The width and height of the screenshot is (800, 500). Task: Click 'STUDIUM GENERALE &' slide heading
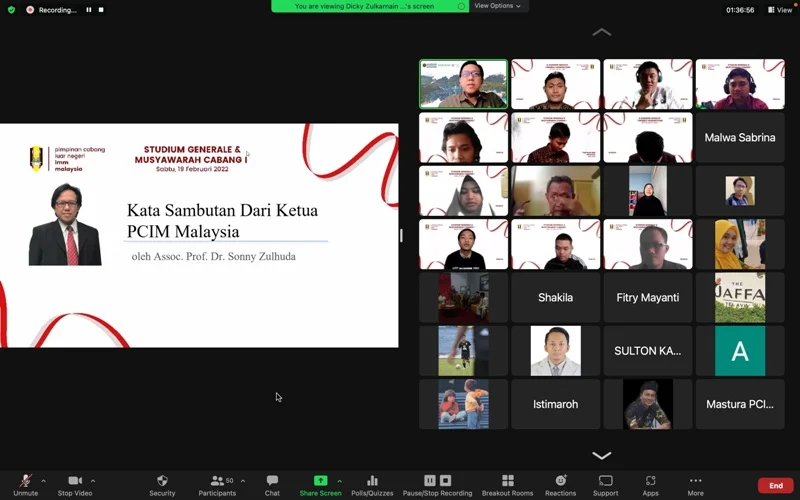pyautogui.click(x=192, y=149)
